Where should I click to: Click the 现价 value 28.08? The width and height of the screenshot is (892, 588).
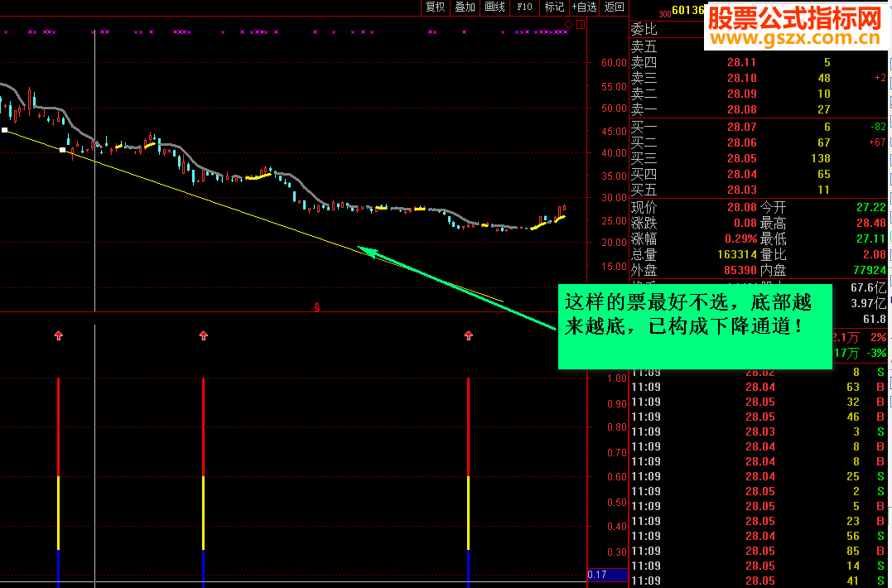(x=741, y=207)
